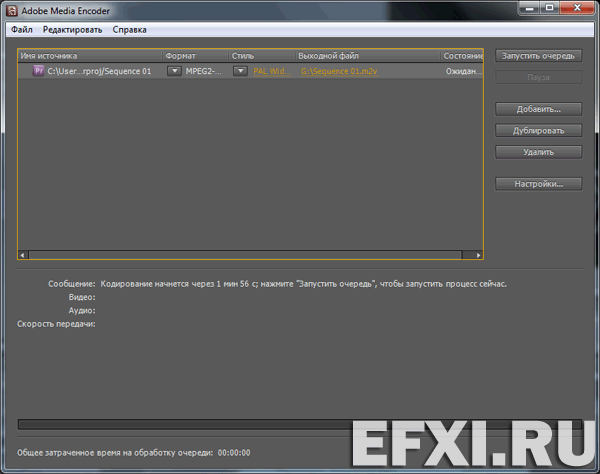Click the Запустить очередь button
600x474 pixels.
coord(538,56)
